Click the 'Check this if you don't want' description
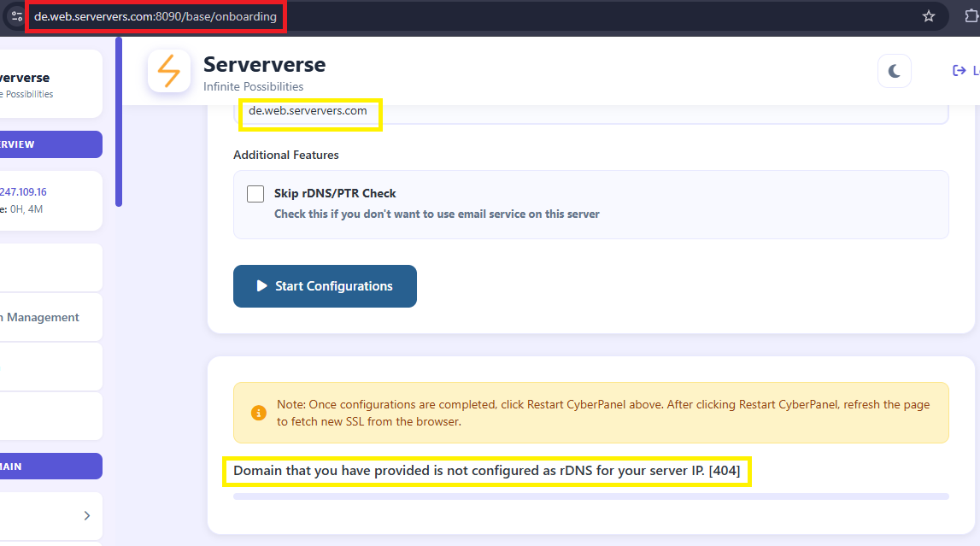 (437, 214)
